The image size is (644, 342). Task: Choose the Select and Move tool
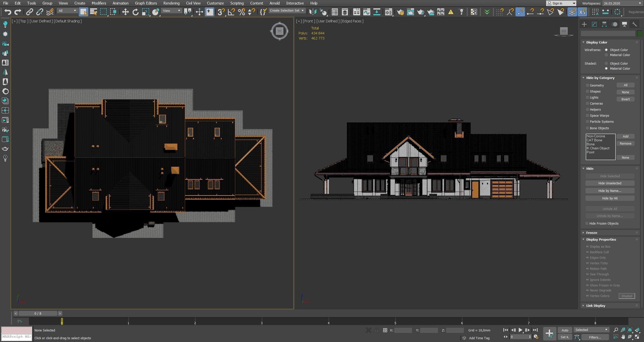[125, 12]
